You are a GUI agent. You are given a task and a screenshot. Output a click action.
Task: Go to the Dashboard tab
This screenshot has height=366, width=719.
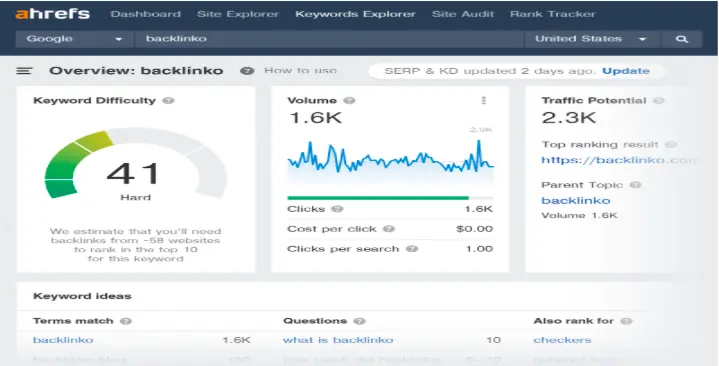coord(145,14)
